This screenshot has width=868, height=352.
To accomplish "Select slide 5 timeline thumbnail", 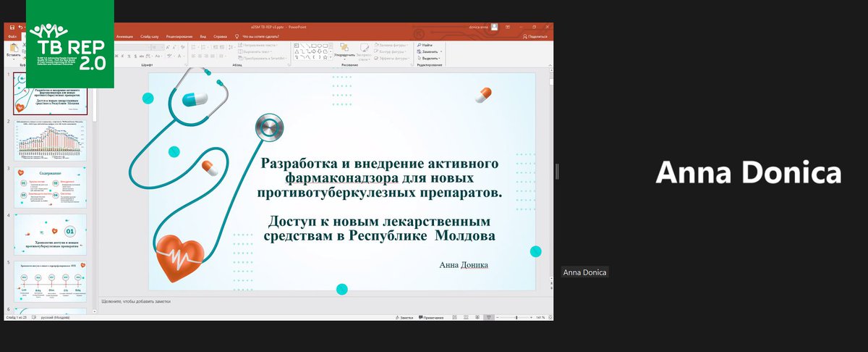I will click(50, 281).
